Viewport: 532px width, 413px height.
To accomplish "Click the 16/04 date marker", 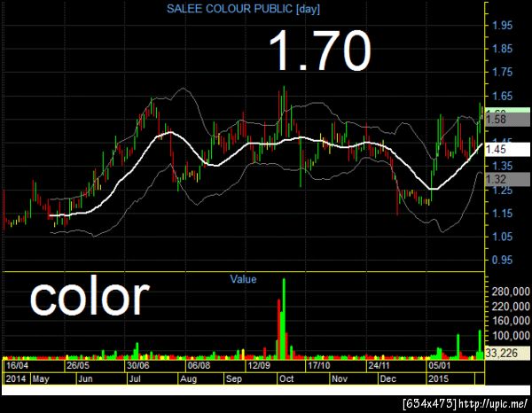I will pos(18,365).
